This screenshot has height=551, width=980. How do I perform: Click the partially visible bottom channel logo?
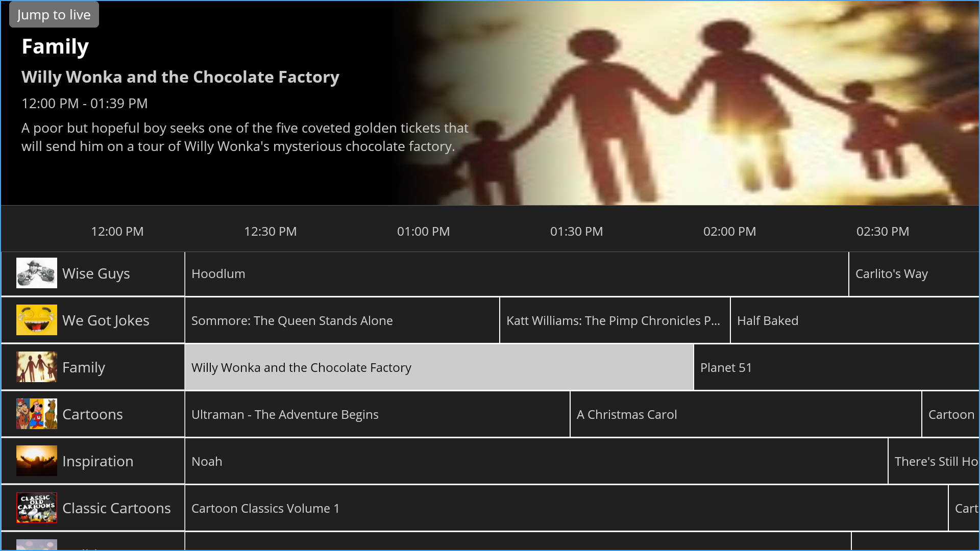pos(36,544)
